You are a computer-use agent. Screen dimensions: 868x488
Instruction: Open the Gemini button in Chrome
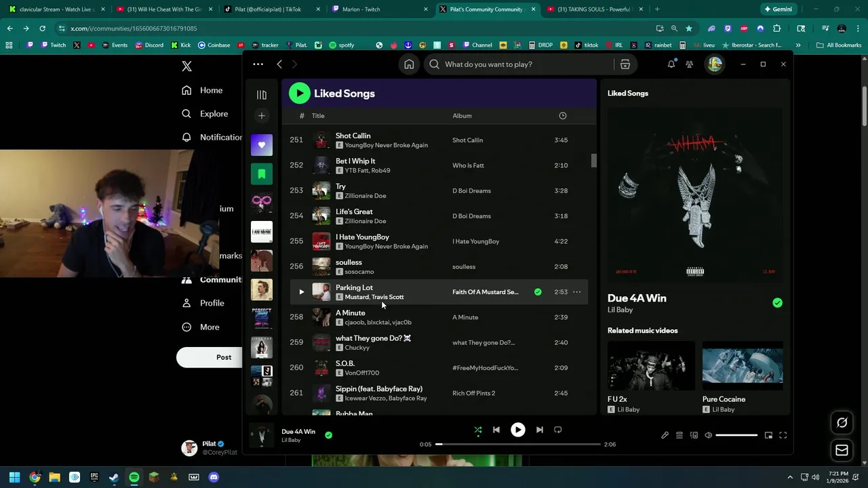777,9
